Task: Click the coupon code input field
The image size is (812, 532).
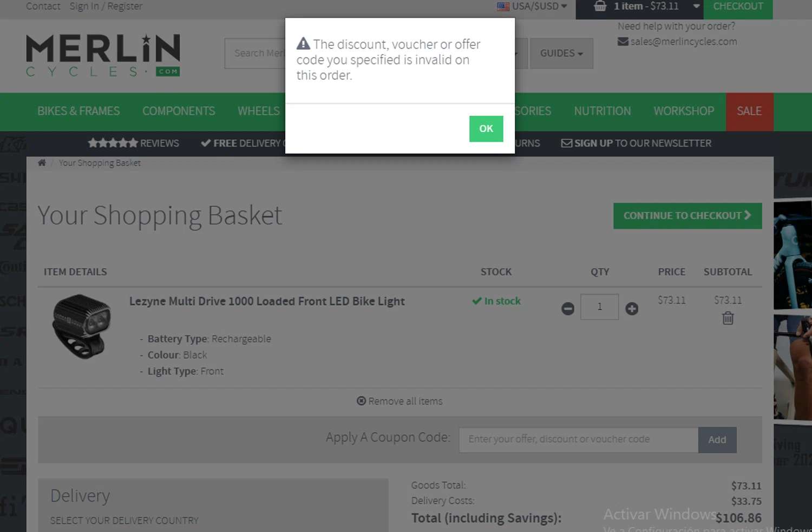Action: (x=579, y=439)
